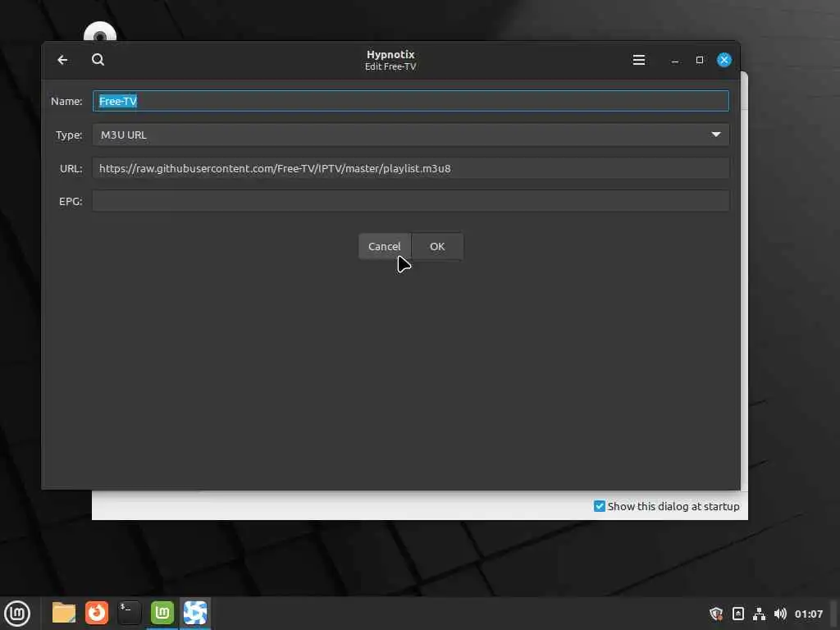Select the Hypnotix taskbar button

coord(195,613)
